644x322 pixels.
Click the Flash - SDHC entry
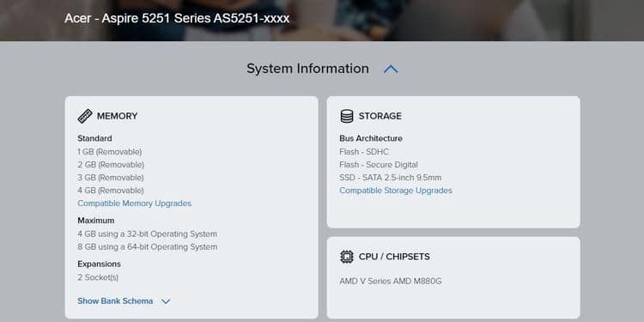[x=364, y=152]
